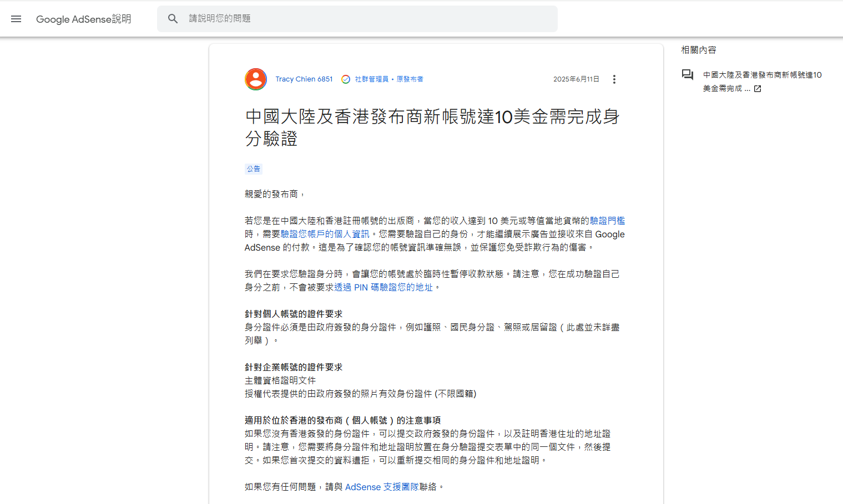Image resolution: width=843 pixels, height=504 pixels.
Task: Click the search magnifier icon
Action: pyautogui.click(x=173, y=19)
